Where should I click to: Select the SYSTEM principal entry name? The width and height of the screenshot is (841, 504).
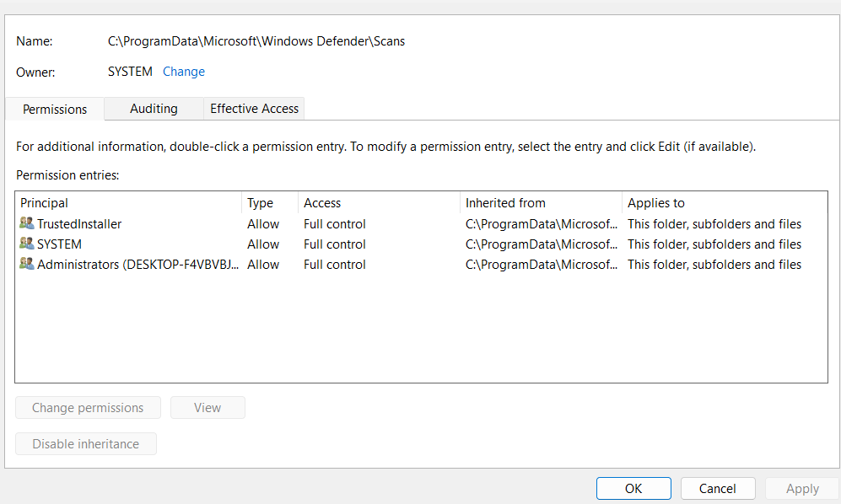tap(59, 244)
